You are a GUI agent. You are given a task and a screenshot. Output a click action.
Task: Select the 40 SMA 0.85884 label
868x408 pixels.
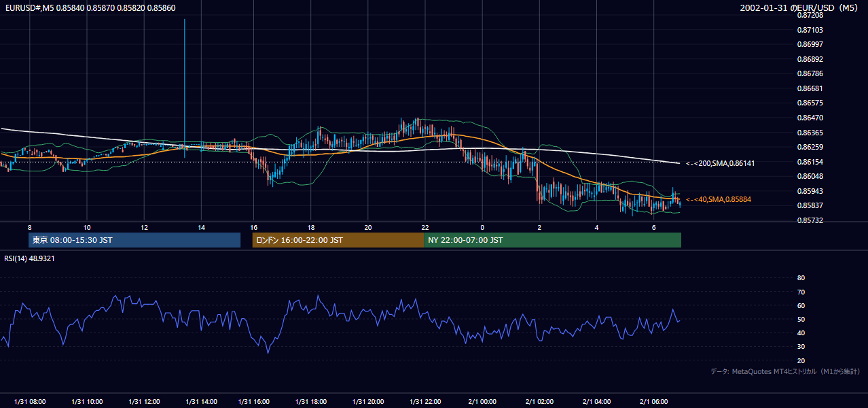click(719, 199)
